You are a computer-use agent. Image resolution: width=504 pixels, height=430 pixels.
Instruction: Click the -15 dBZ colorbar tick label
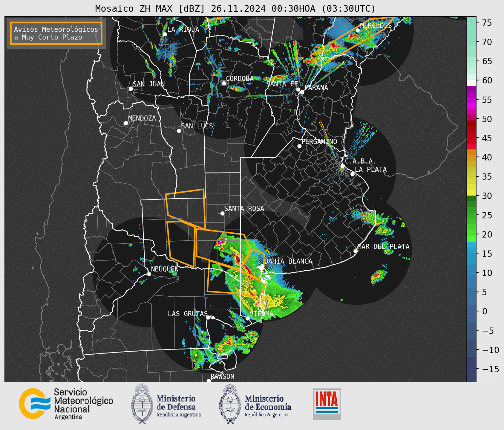(x=491, y=369)
